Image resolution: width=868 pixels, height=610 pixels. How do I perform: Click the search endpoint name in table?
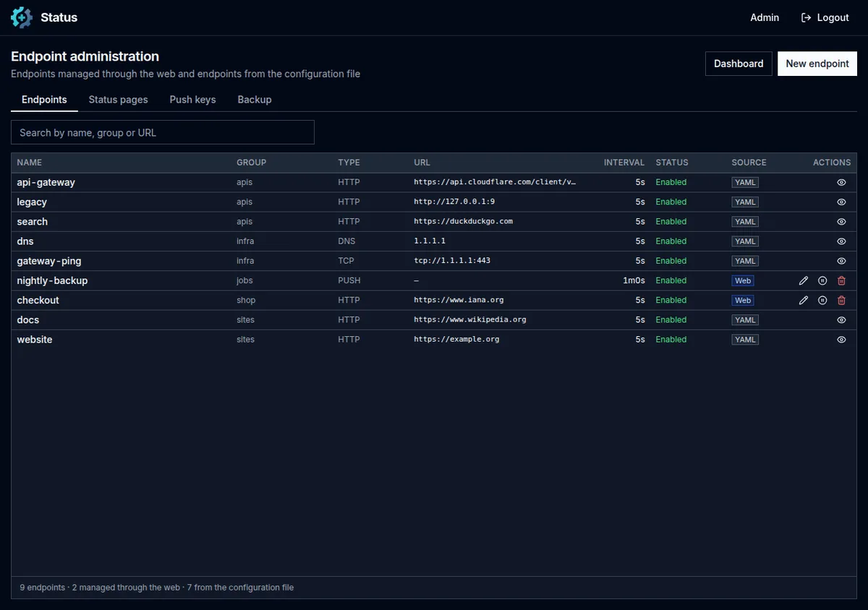click(33, 221)
